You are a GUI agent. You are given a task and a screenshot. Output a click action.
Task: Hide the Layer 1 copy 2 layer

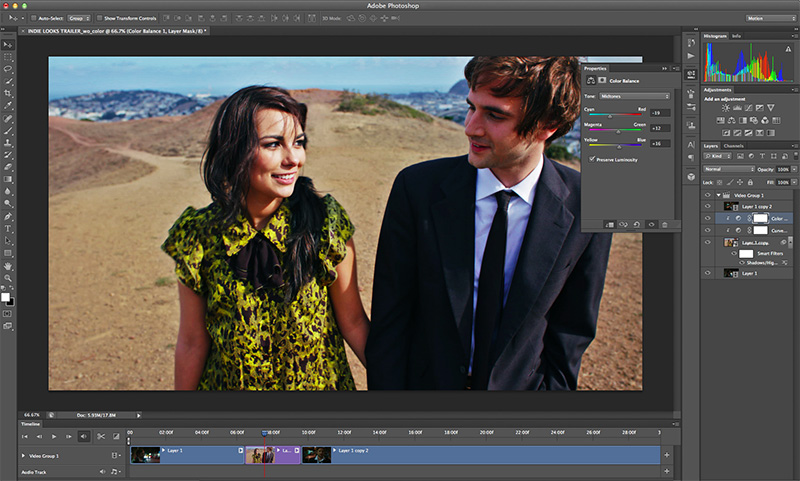click(707, 204)
